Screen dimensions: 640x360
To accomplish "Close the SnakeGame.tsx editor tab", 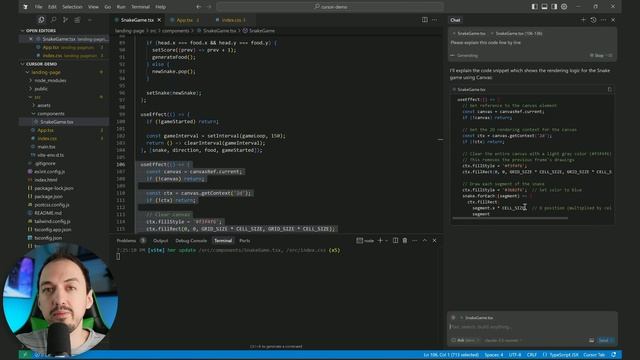I will coord(159,20).
